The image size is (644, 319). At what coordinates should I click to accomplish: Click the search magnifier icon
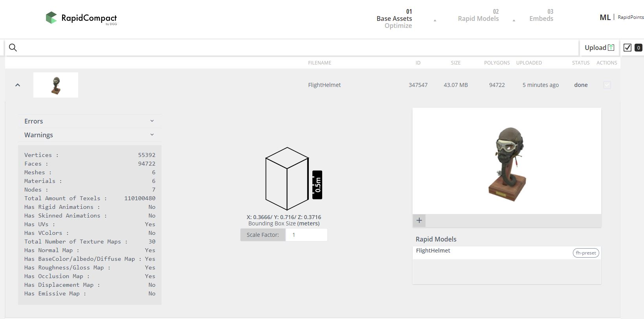(x=13, y=48)
